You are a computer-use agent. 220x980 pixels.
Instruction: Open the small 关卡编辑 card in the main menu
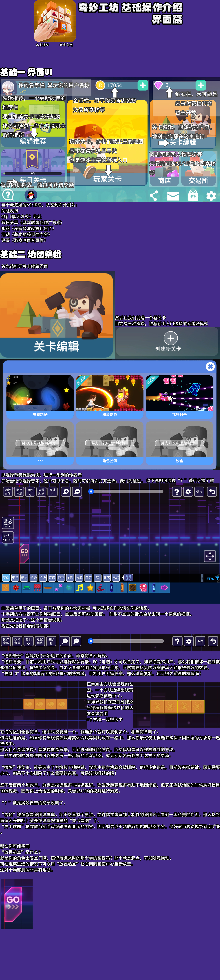pos(183,124)
